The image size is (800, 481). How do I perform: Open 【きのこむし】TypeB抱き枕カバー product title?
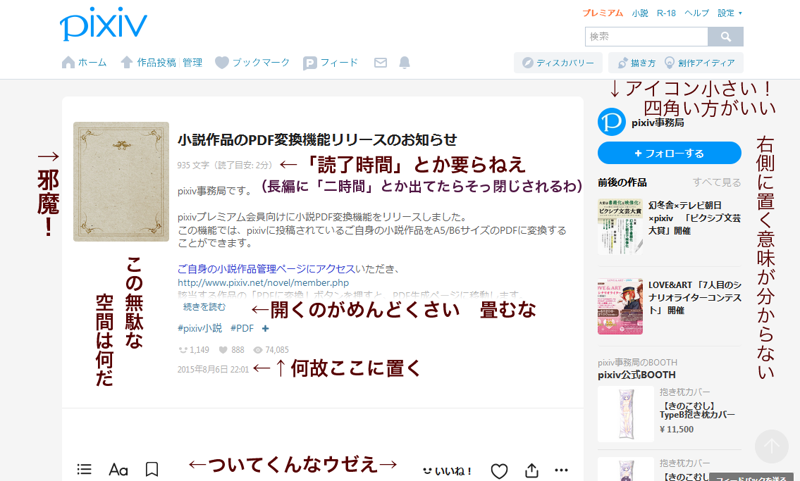[x=697, y=410]
